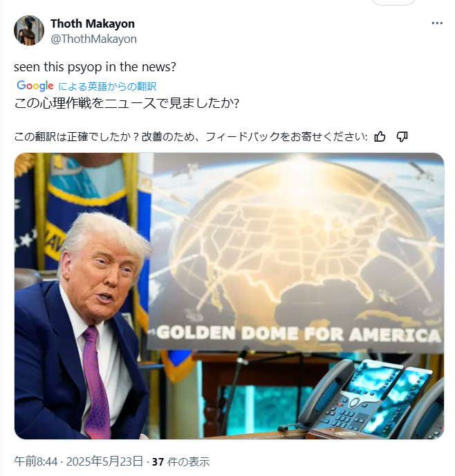This screenshot has height=476, width=455.
Task: Open the @ThothMakayon handle link
Action: click(x=93, y=39)
